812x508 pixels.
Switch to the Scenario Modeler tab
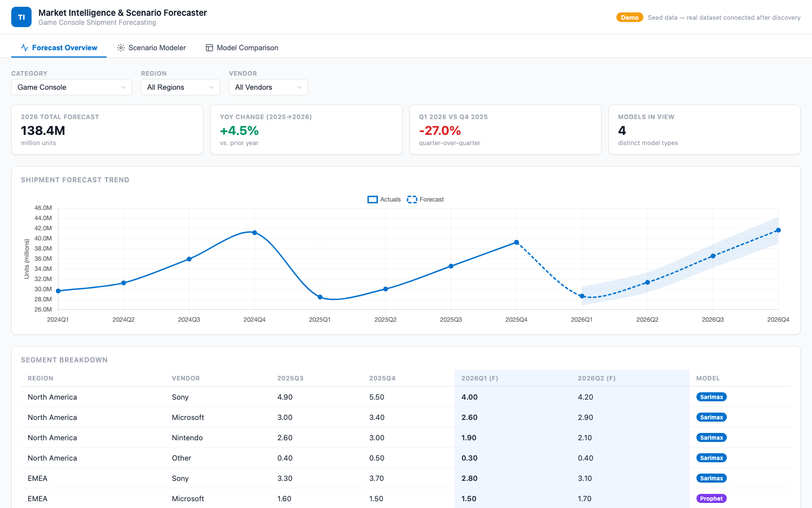(x=151, y=48)
